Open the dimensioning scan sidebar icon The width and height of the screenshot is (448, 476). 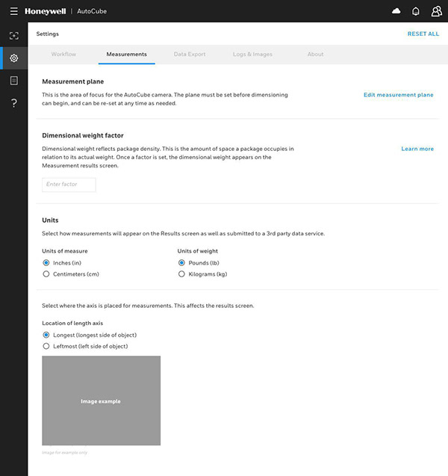click(x=14, y=36)
